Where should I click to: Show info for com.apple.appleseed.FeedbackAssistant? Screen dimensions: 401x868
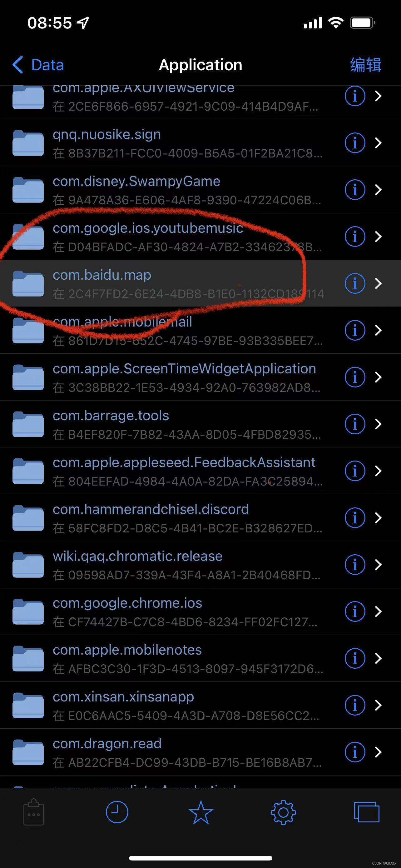click(355, 471)
